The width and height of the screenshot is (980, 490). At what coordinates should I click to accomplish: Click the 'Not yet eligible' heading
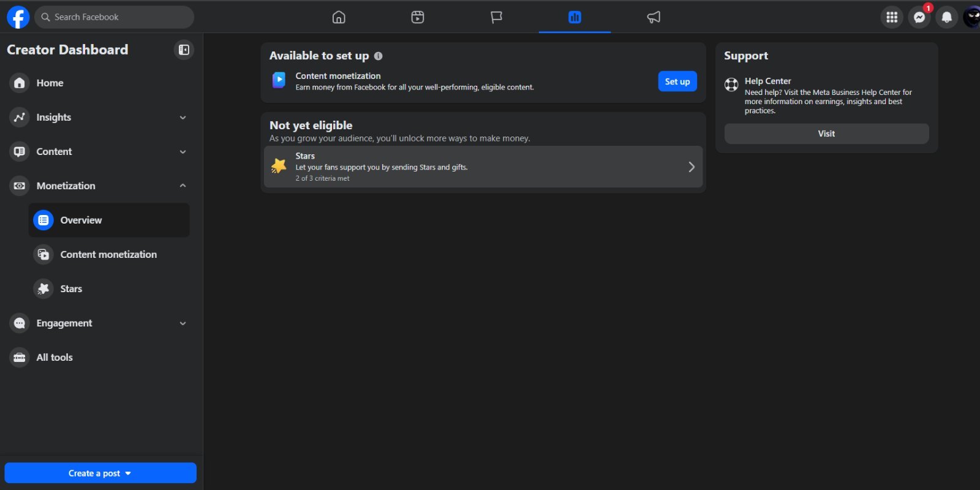[311, 126]
